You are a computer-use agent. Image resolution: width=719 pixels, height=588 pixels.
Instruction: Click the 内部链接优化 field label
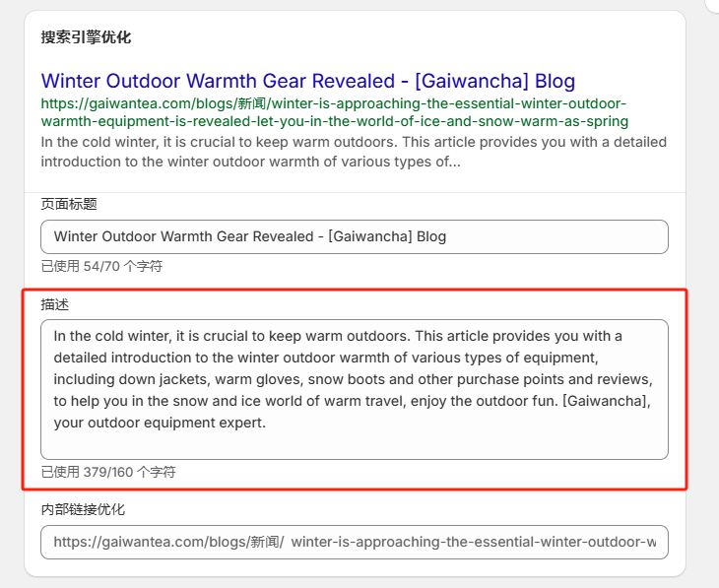coord(83,509)
